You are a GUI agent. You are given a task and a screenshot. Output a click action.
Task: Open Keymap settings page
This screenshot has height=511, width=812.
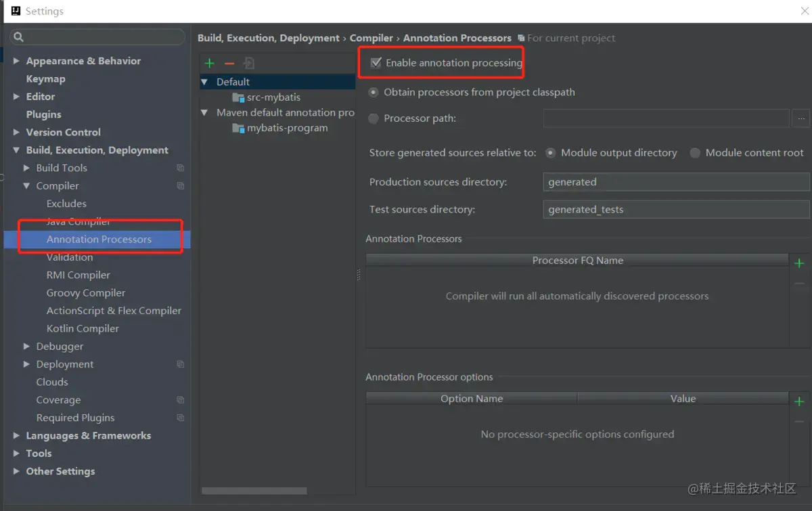(x=45, y=79)
